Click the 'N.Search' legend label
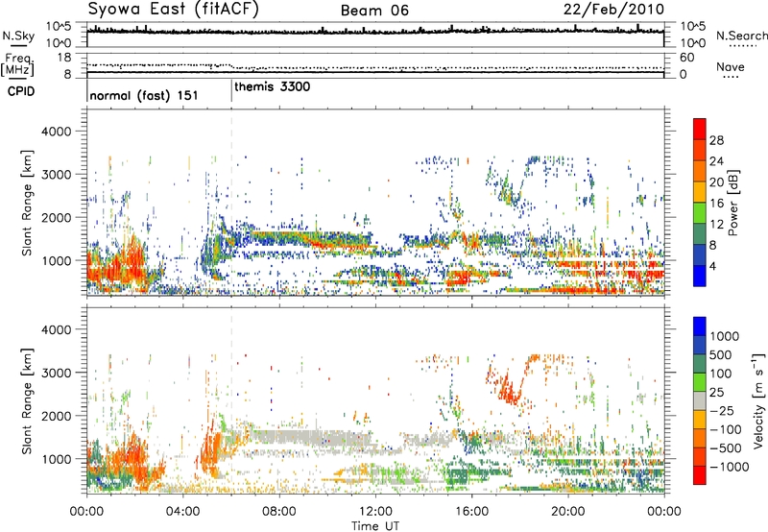This screenshot has width=768, height=532. 741,36
